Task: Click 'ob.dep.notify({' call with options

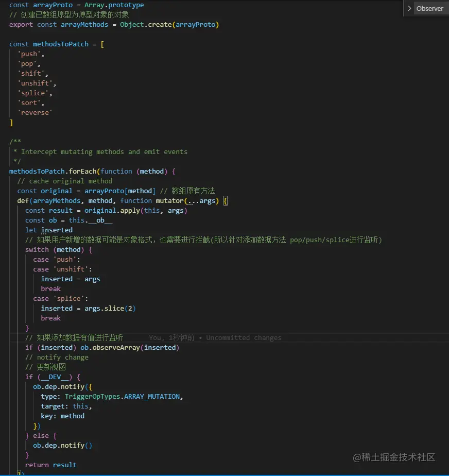Action: [62, 387]
